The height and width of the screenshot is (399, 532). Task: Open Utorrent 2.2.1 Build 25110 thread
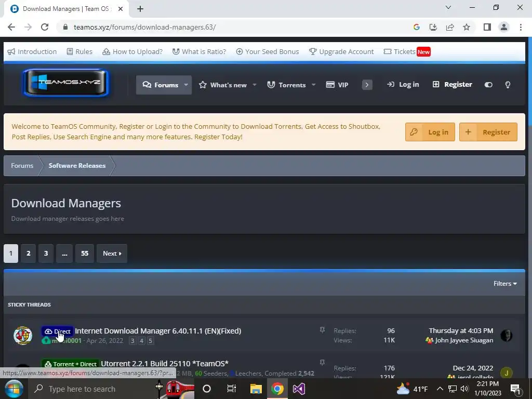pos(165,364)
